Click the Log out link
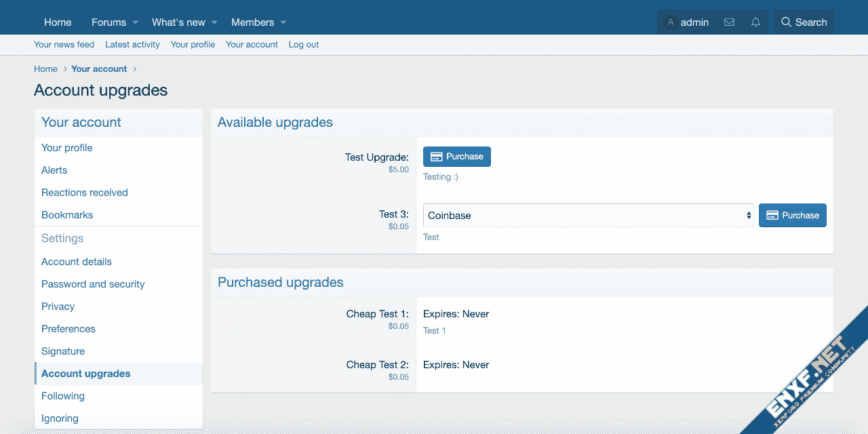 pos(303,45)
